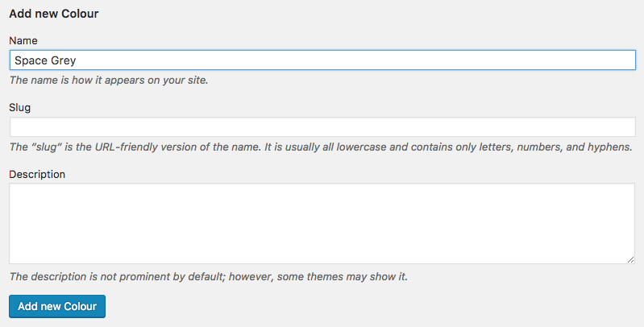Place cursor on 'Space' in Name field
644x327 pixels.
click(x=30, y=60)
